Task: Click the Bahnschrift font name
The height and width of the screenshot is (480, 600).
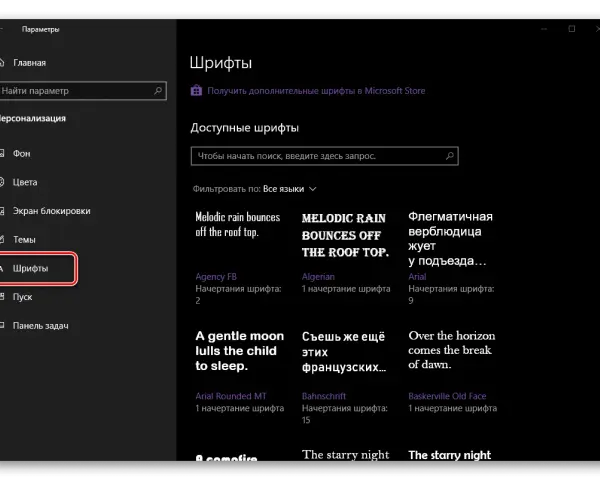Action: 324,396
